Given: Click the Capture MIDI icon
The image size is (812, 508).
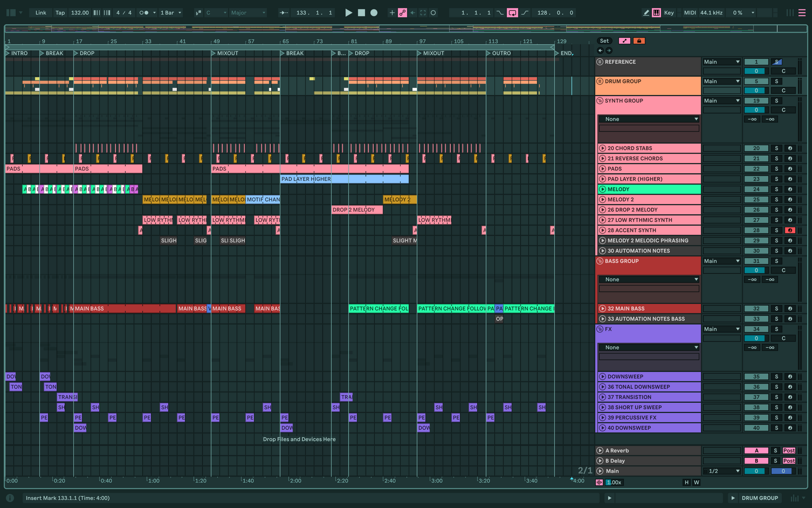Looking at the screenshot, I should [x=423, y=13].
